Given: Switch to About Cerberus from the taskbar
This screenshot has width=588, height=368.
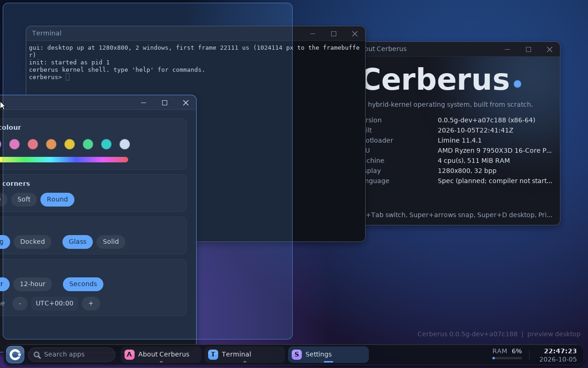Looking at the screenshot, I should [x=161, y=354].
